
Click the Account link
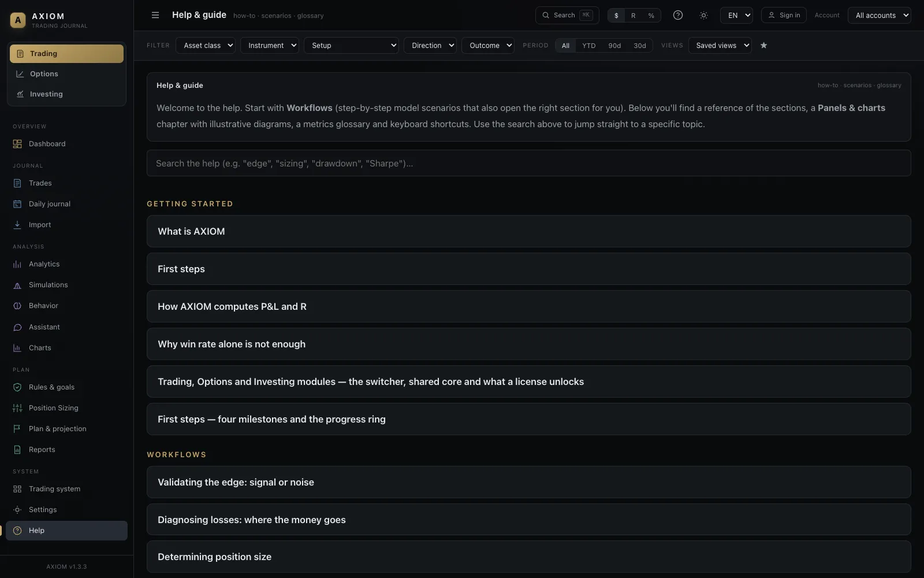point(827,16)
